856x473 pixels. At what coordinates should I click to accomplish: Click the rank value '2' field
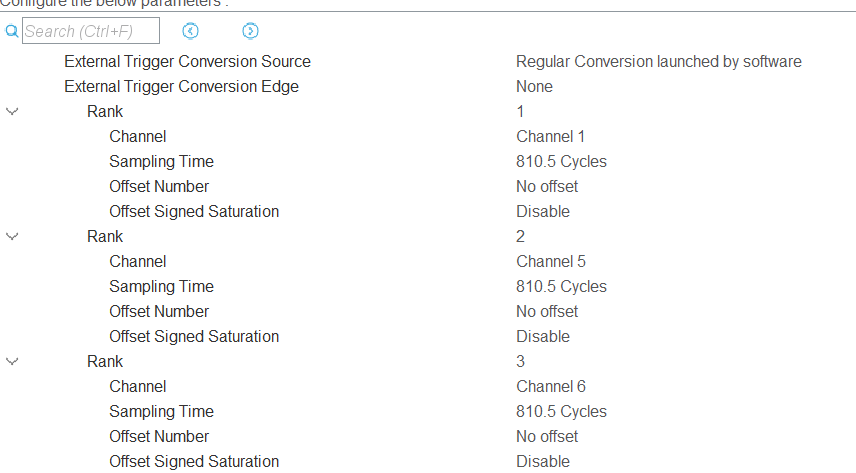(521, 236)
